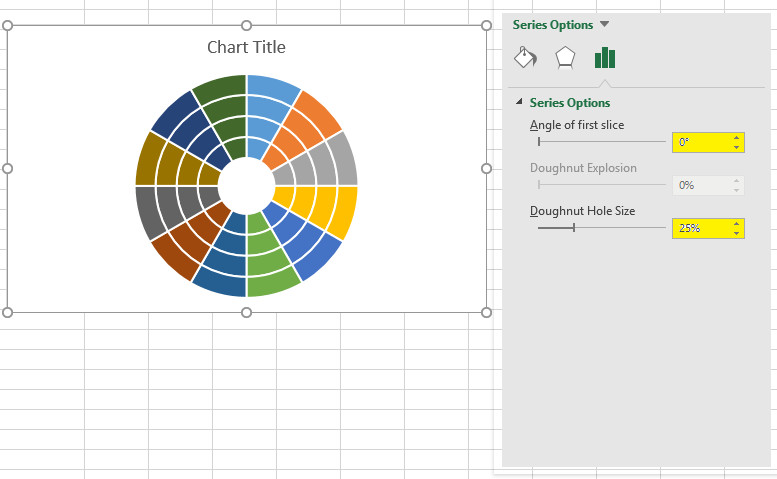Click the Doughnut Hole Size value field

pos(700,228)
